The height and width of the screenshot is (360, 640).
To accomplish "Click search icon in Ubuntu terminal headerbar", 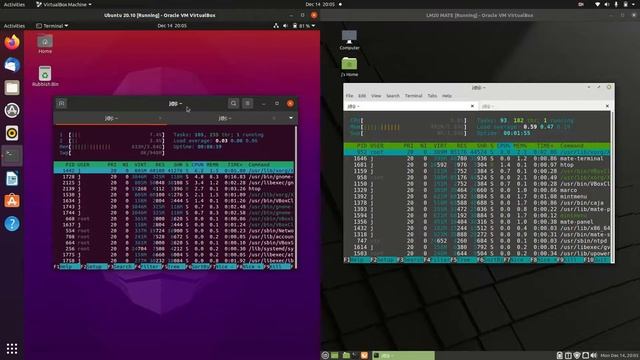I will point(233,103).
